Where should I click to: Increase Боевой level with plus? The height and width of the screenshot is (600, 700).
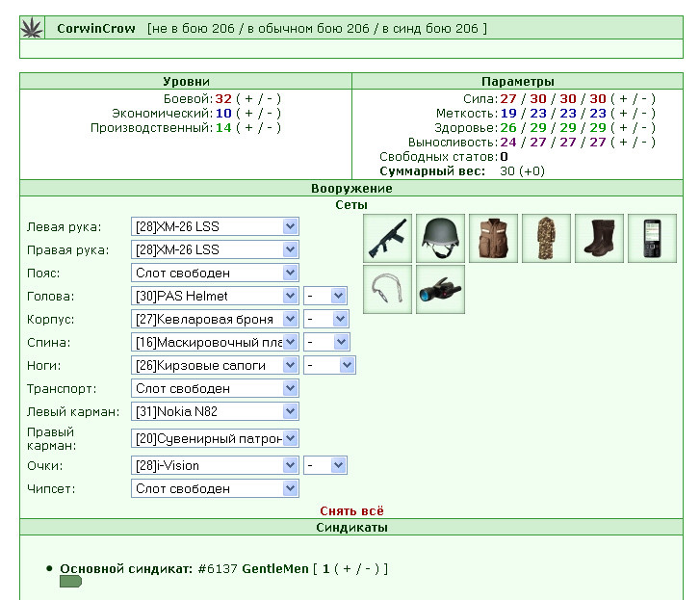click(248, 98)
